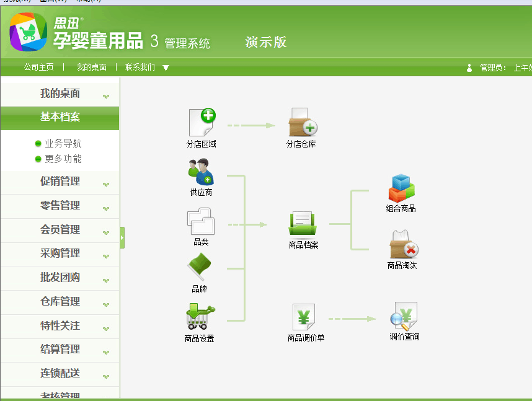Screen dimensions: 532x401
Task: Expand the 特性关注 sidebar section
Action: [x=60, y=326]
